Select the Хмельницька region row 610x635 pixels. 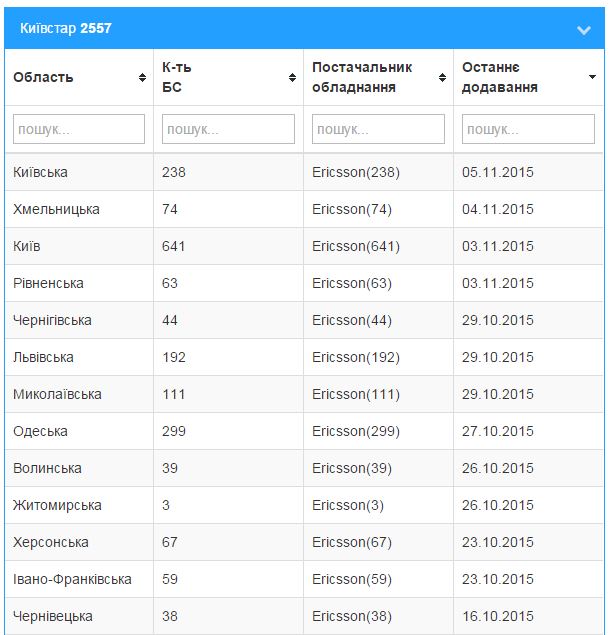tap(304, 209)
